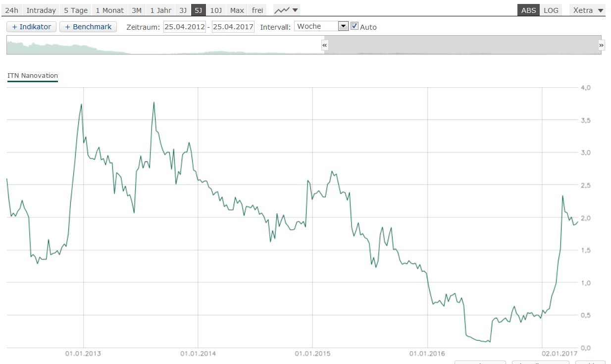Switch to Intraday time range
611x364 pixels.
click(x=41, y=10)
